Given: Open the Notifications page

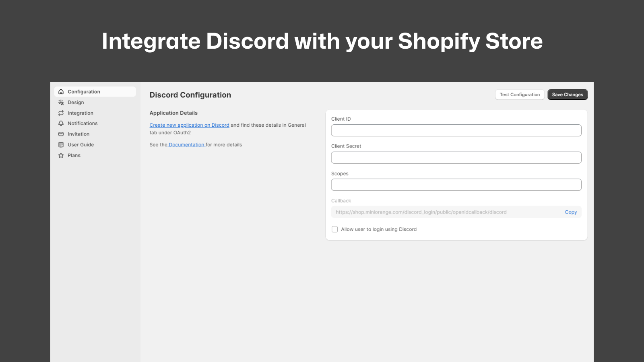Looking at the screenshot, I should tap(83, 123).
